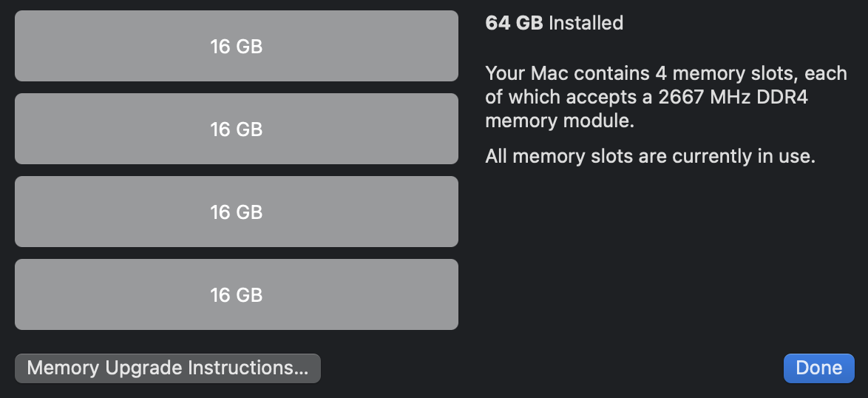Screen dimensions: 868x398
Task: Click the word "Installed" in the heading
Action: pos(586,23)
